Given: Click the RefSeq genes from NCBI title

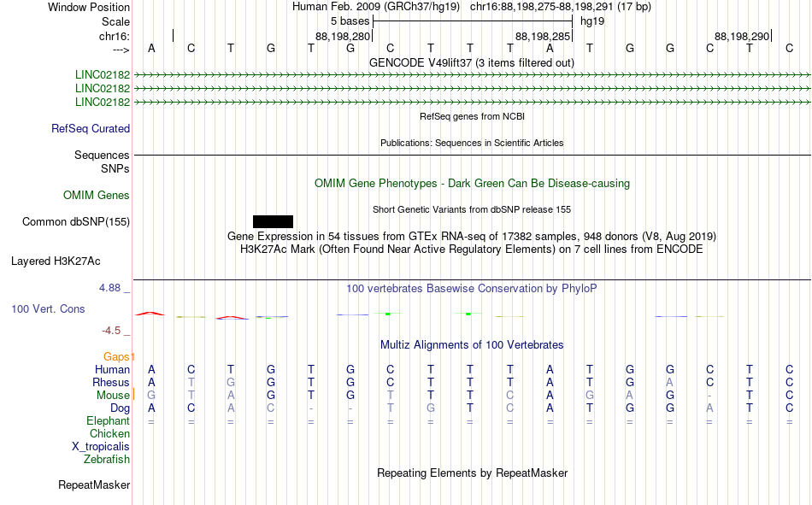Looking at the screenshot, I should [x=473, y=116].
